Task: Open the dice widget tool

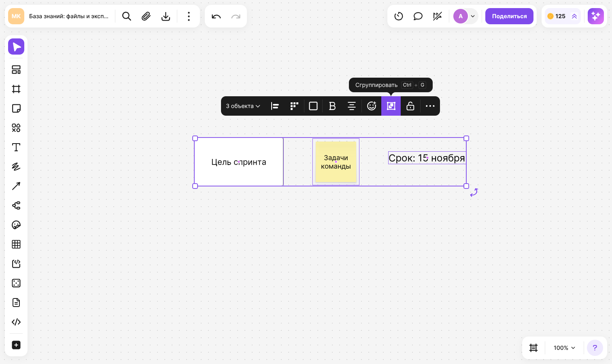Action: tap(16, 283)
